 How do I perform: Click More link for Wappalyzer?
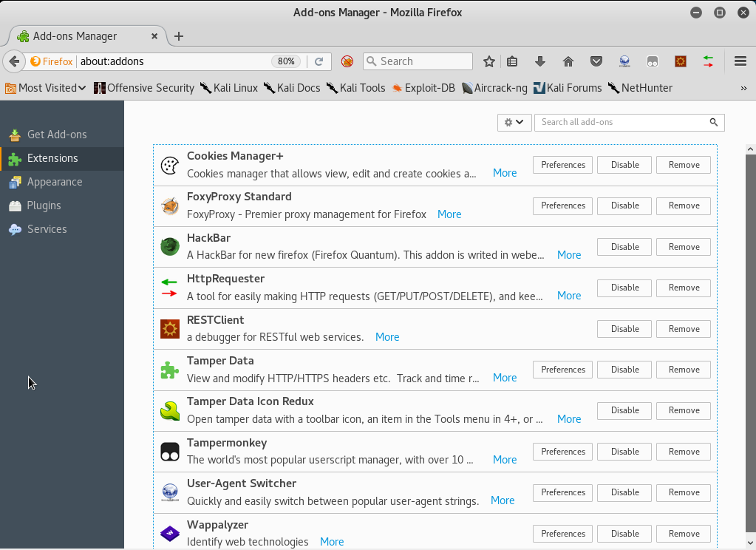pyautogui.click(x=332, y=542)
